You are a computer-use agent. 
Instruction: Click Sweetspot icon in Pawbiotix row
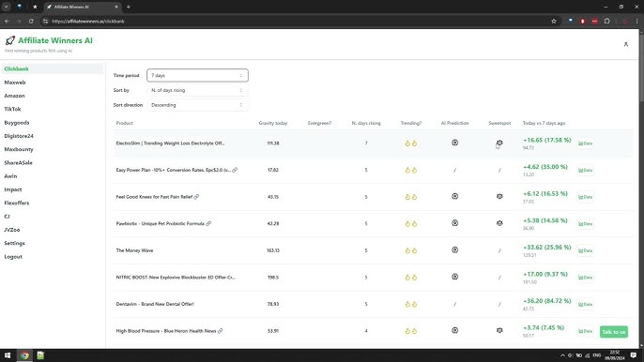[x=499, y=223]
